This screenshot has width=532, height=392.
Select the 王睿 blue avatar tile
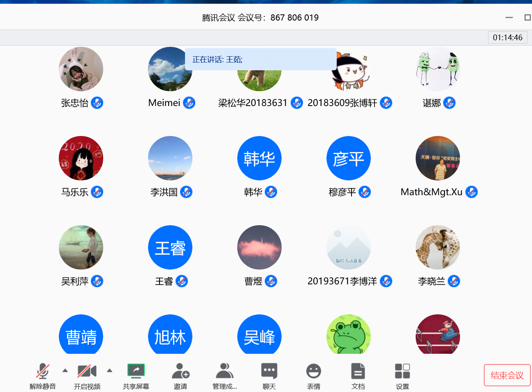(170, 247)
